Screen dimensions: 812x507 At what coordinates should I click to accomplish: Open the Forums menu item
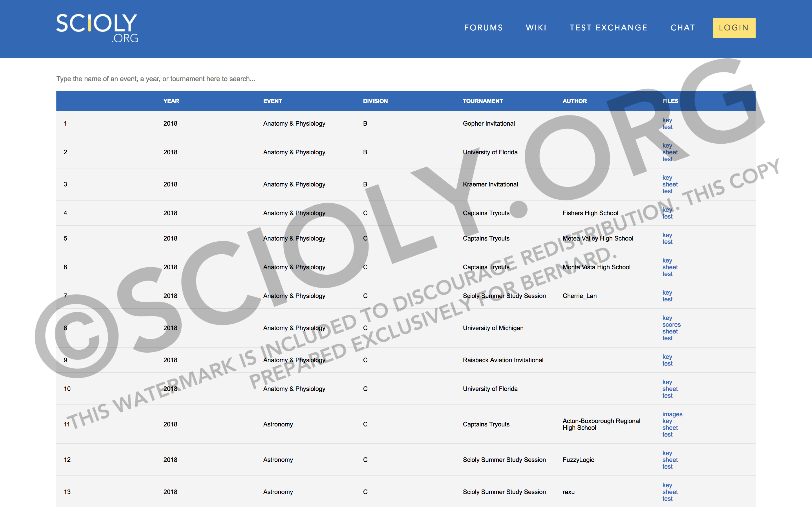(x=484, y=28)
